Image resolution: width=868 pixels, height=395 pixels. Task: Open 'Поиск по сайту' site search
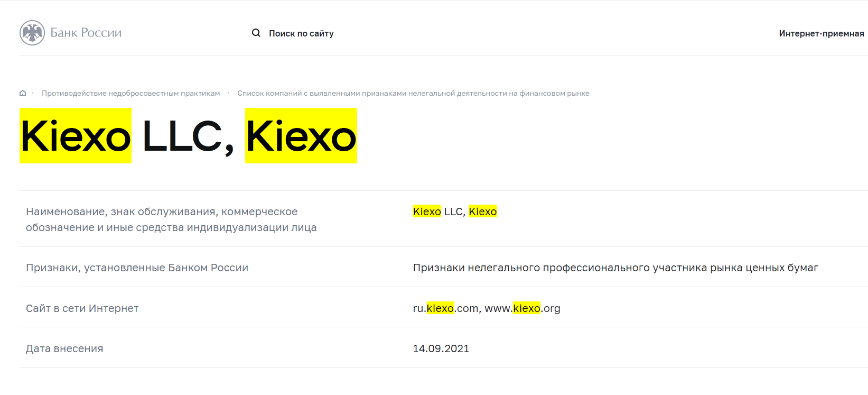(301, 33)
